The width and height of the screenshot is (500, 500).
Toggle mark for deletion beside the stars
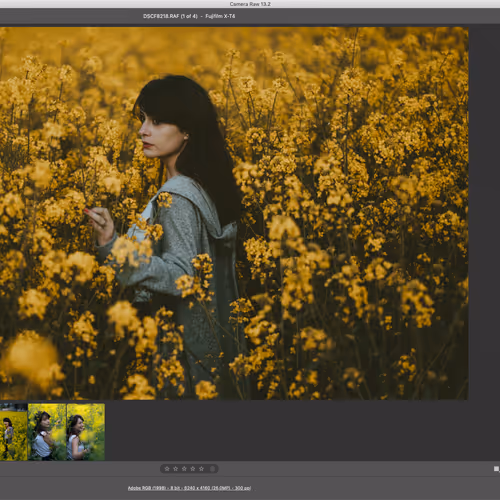coord(212,469)
